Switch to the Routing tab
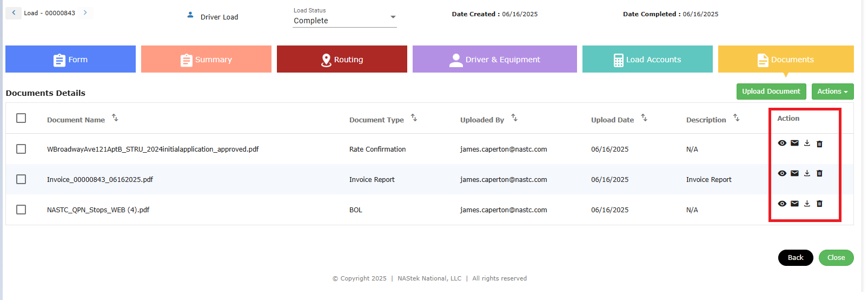Viewport: 868px width, 300px height. [x=342, y=60]
